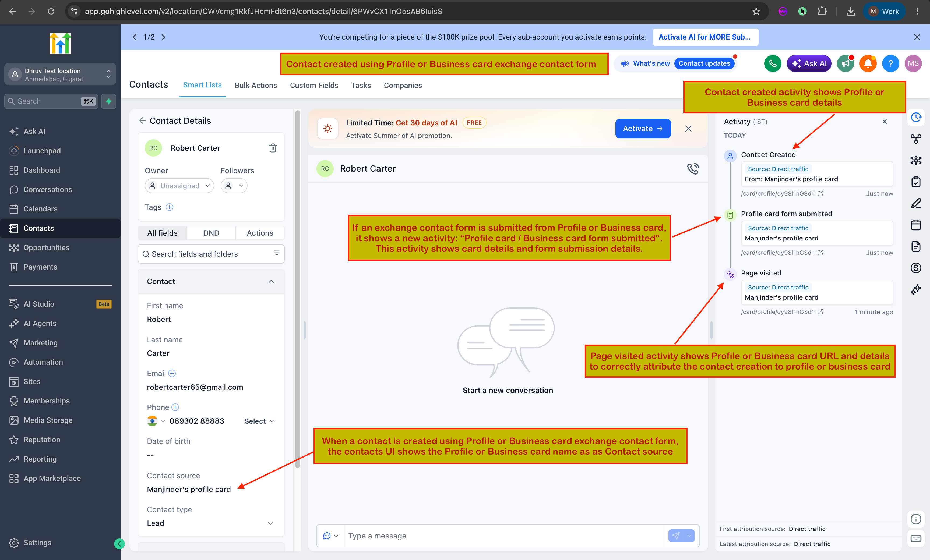The image size is (930, 560).
Task: Click the green lightning quick actions button
Action: [x=109, y=101]
